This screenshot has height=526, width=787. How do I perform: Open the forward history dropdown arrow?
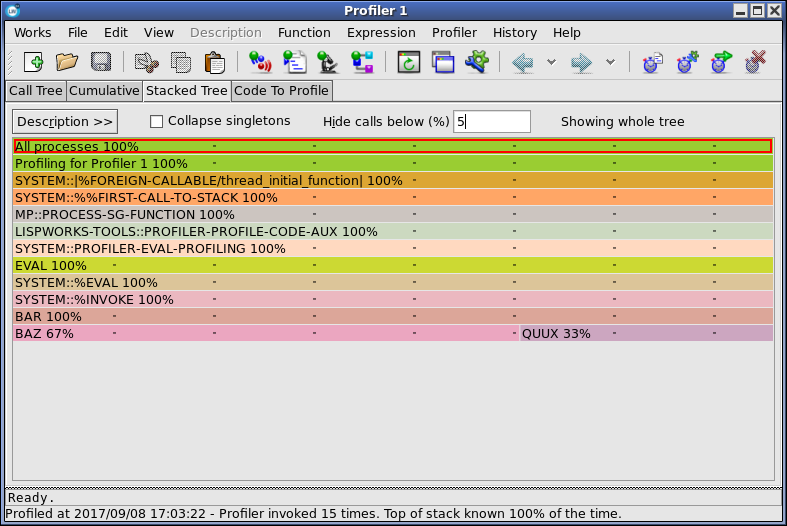coord(610,62)
